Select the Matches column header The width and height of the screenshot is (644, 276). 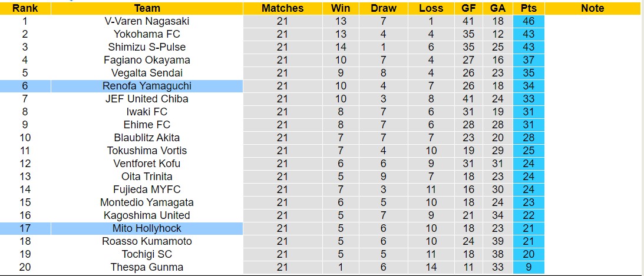pyautogui.click(x=282, y=8)
